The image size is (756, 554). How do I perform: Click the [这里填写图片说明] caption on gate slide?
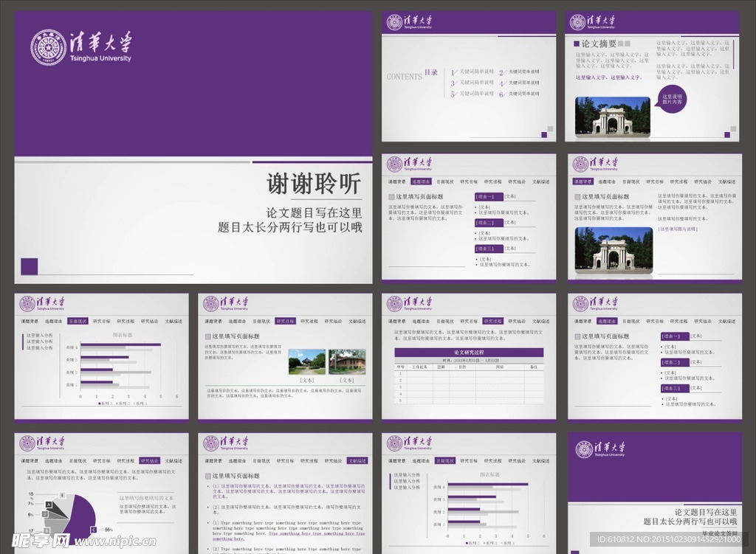[x=678, y=229]
